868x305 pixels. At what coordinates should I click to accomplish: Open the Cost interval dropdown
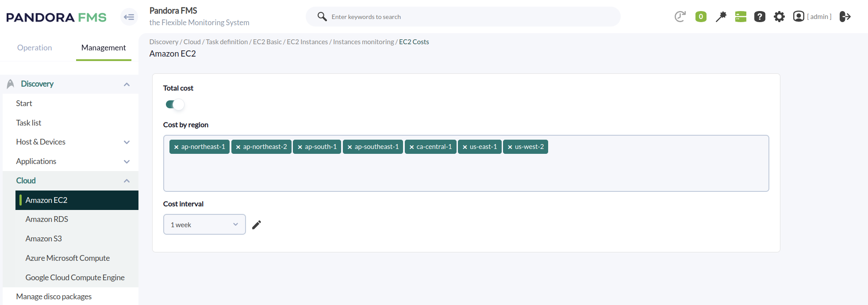click(204, 225)
